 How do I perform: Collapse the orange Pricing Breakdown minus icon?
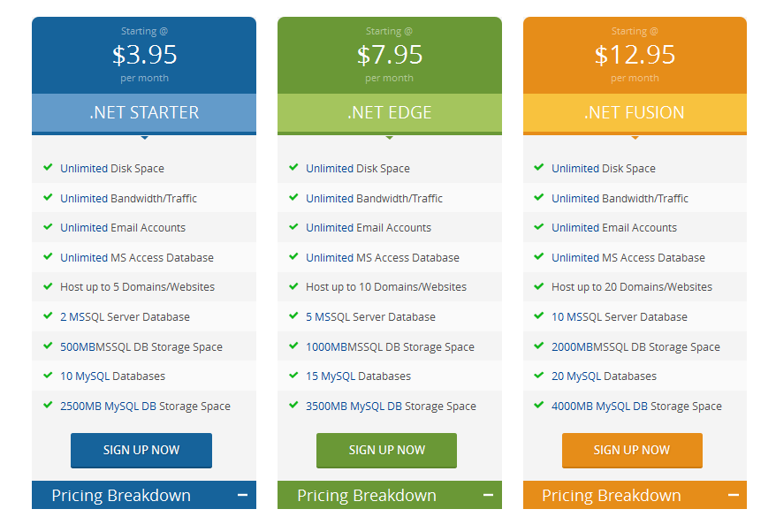click(734, 495)
